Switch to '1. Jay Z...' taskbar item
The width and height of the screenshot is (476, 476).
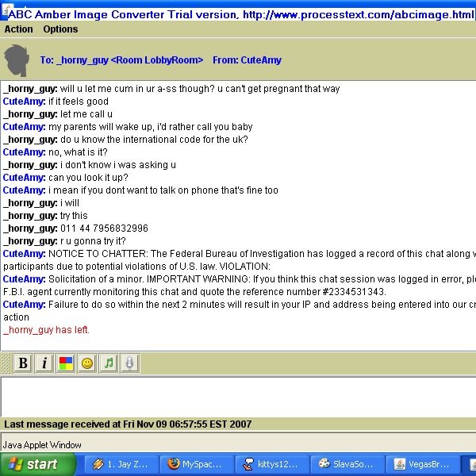(x=121, y=464)
